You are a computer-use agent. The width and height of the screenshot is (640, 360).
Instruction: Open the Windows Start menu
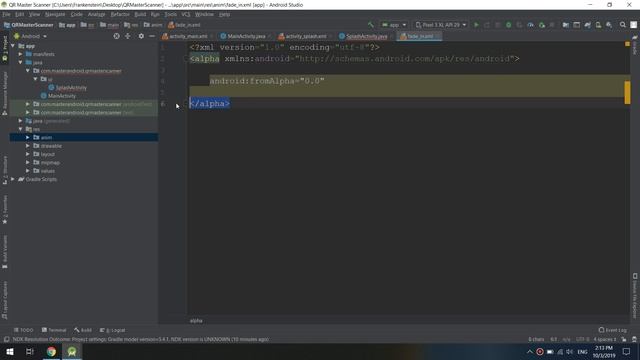9,351
